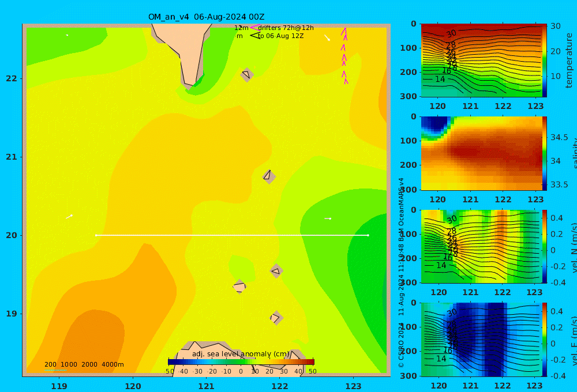The height and width of the screenshot is (392, 577).
Task: Select the magenta drifter arrow in the legend
Action: coord(254,27)
